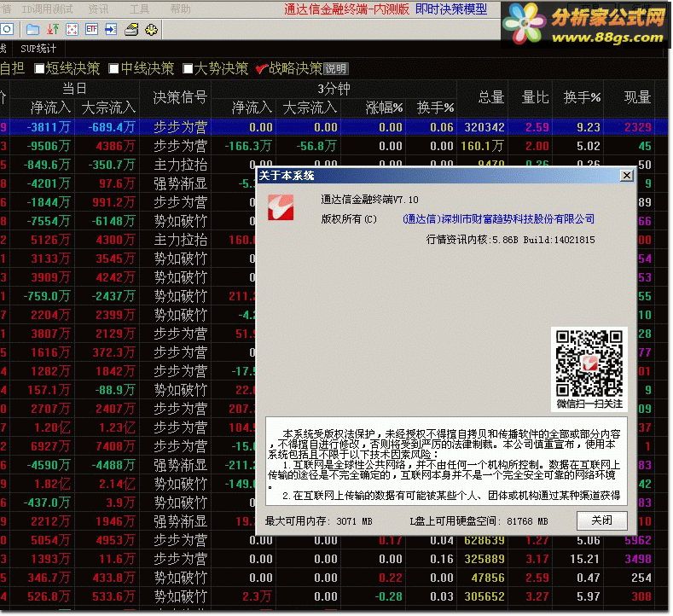Click the yellow card scanner toolbar icon
Screen dimensions: 673x616
(131, 30)
